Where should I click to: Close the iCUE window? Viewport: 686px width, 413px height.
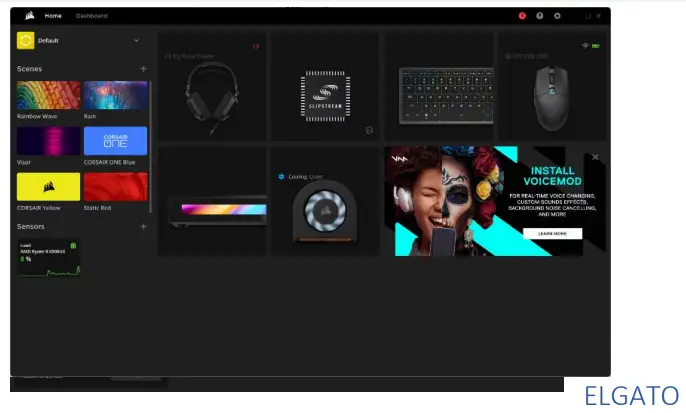tap(598, 16)
